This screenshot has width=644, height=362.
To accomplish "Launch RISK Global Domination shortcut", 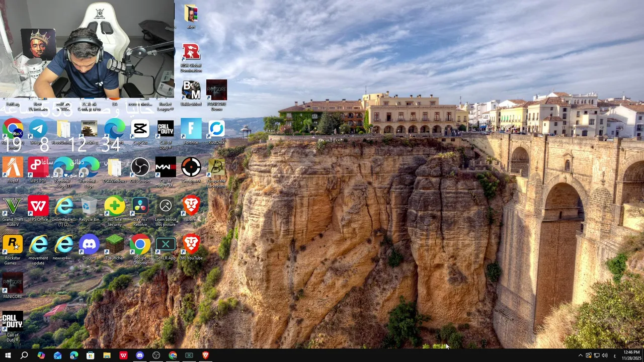I will pyautogui.click(x=191, y=58).
